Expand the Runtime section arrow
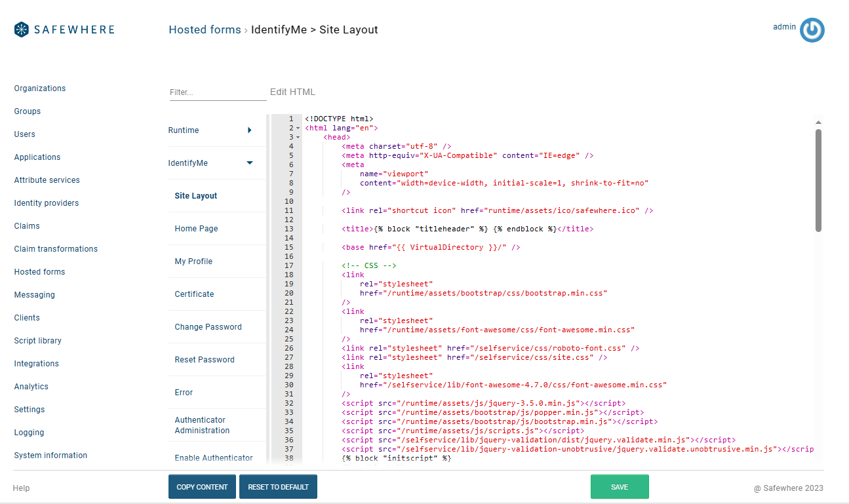 point(250,130)
